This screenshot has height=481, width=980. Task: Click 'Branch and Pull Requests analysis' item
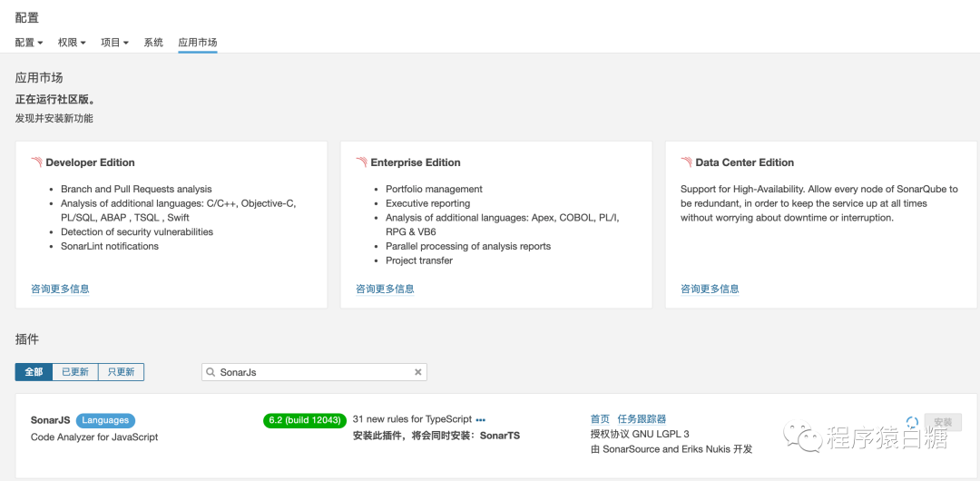(136, 189)
